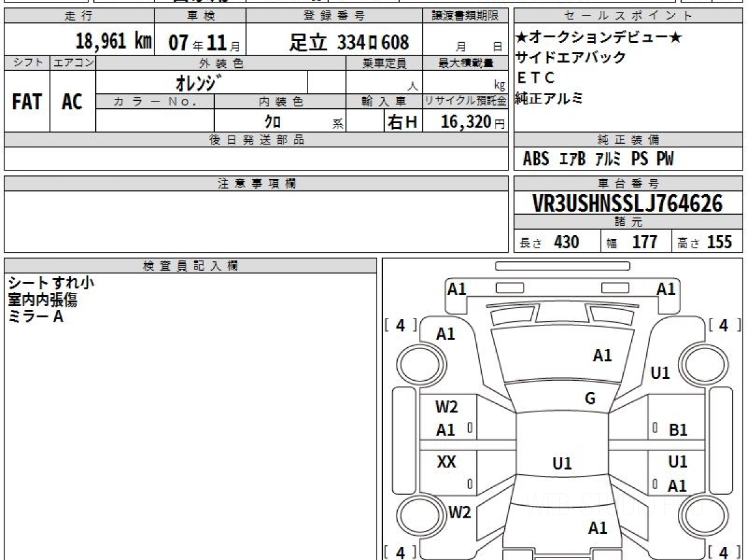Click the シフト label

coord(27,63)
